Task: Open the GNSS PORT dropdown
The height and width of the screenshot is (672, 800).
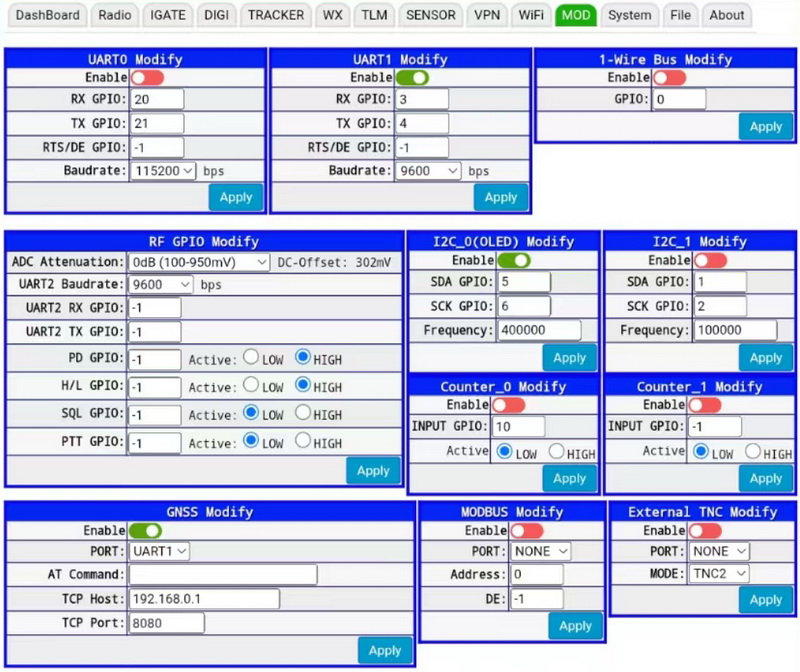Action: [x=160, y=551]
